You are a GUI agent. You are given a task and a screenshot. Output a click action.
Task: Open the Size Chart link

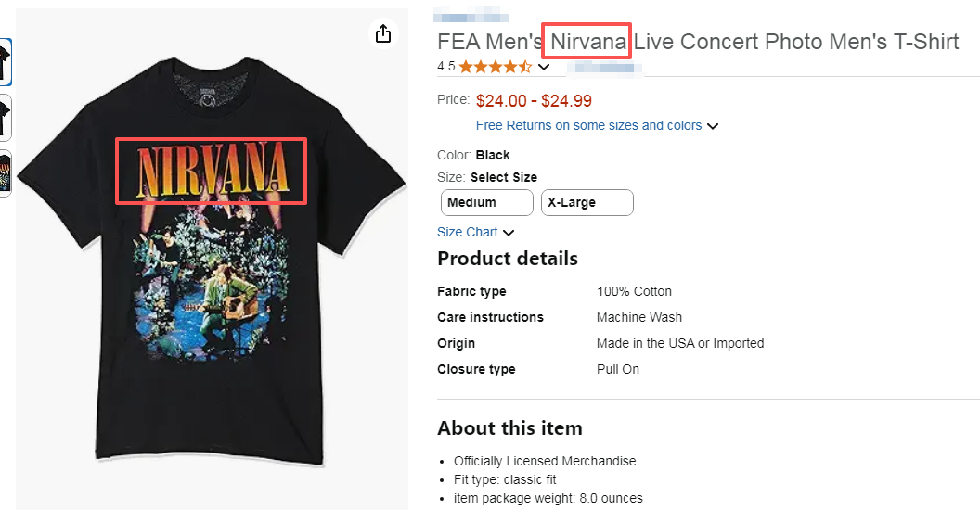pos(468,232)
